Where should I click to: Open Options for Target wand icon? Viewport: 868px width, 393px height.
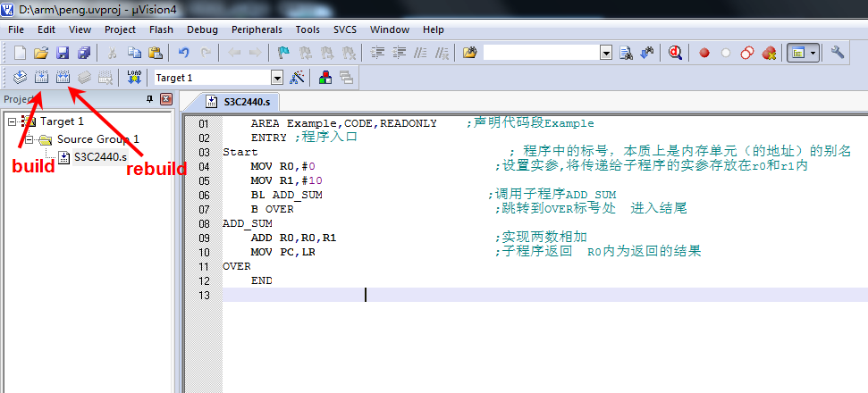click(x=298, y=78)
